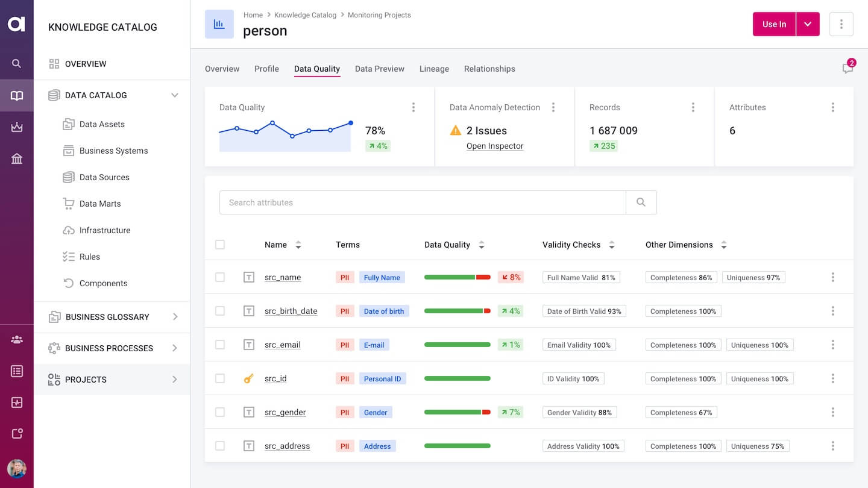The height and width of the screenshot is (488, 868).
Task: Click inside the Search attributes field
Action: (422, 202)
